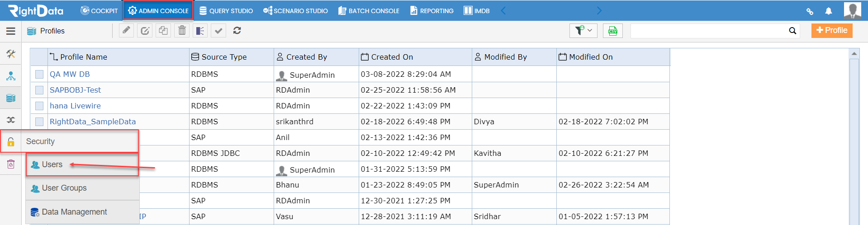Click the right chevron to show more modules
This screenshot has height=225, width=868.
pyautogui.click(x=599, y=10)
